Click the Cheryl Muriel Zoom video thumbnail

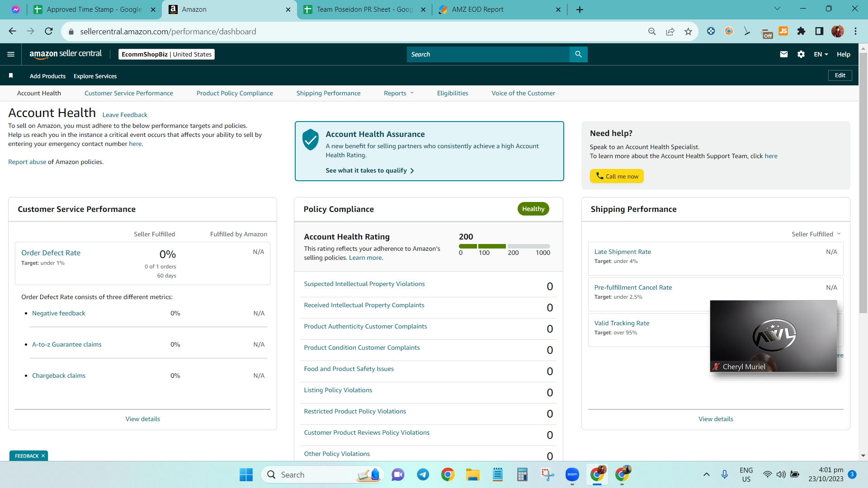pyautogui.click(x=773, y=336)
